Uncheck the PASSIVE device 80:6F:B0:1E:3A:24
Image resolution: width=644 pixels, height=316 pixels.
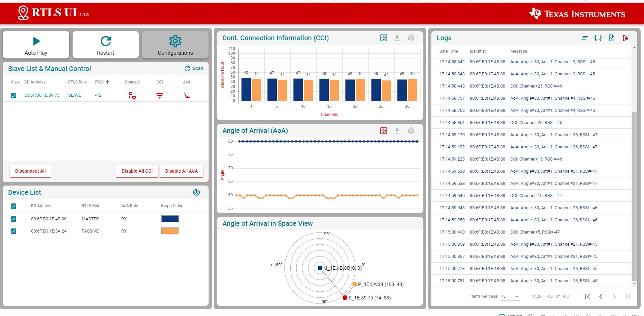point(14,231)
